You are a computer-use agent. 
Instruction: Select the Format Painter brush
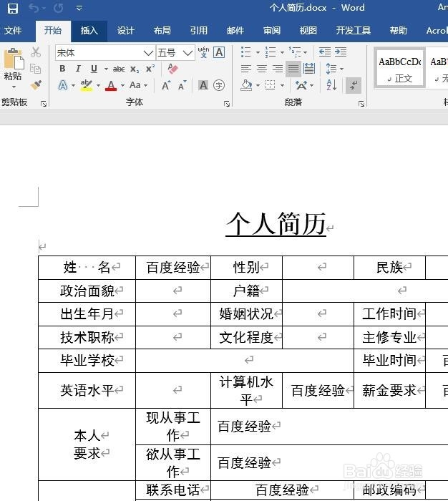tap(36, 85)
